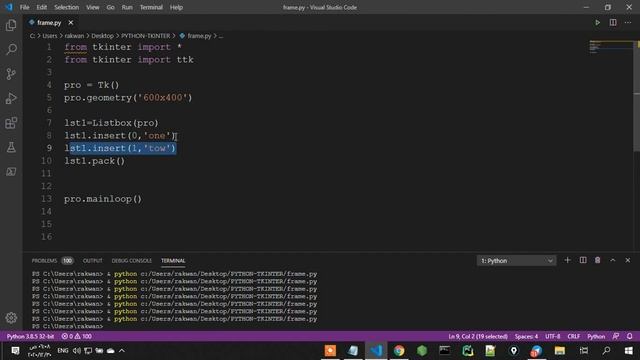
Task: Click the terminal prompt input line
Action: [x=67, y=326]
